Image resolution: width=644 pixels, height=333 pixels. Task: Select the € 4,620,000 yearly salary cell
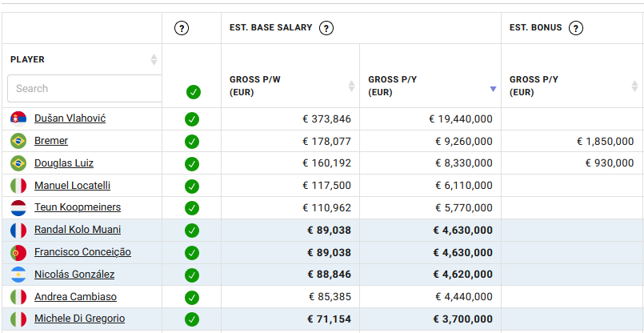pyautogui.click(x=430, y=275)
